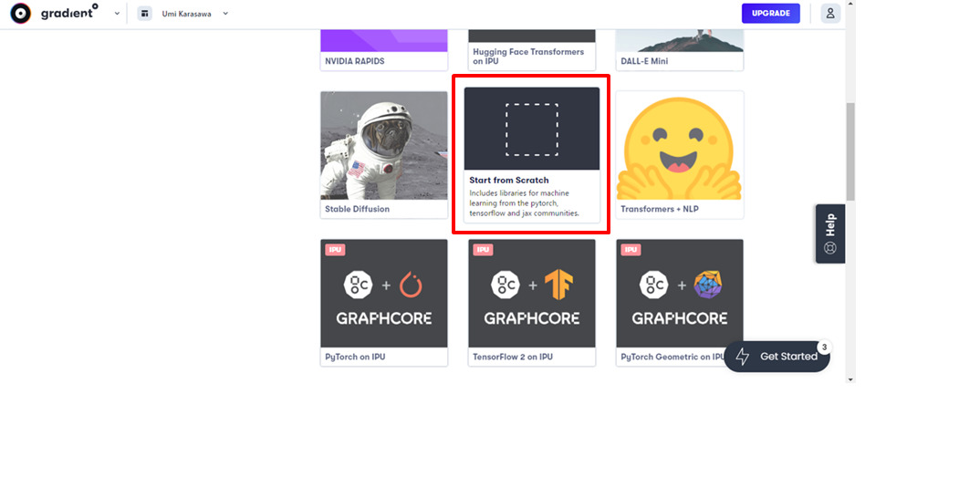Select TensorFlow 2 on IPU Graphcore thumbnail

click(532, 294)
